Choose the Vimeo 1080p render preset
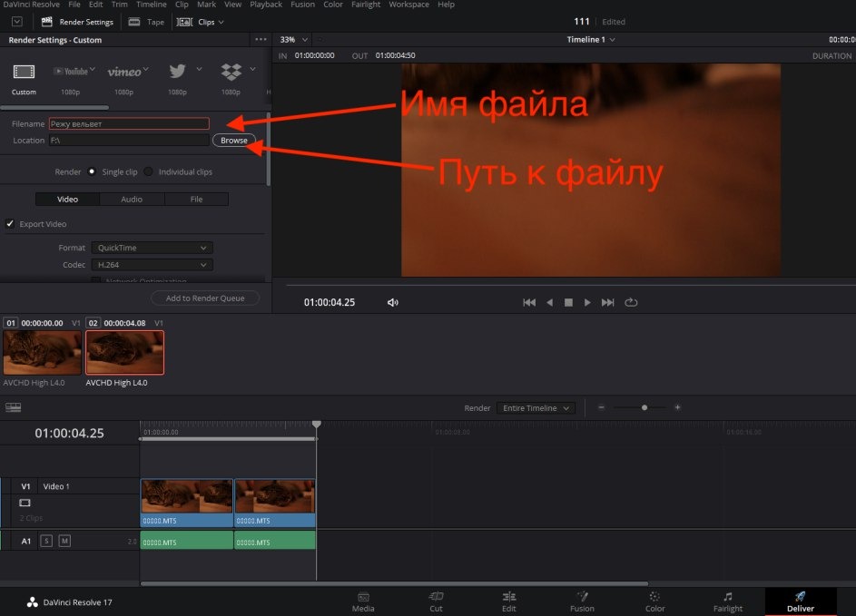Viewport: 856px width, 616px height. click(124, 77)
